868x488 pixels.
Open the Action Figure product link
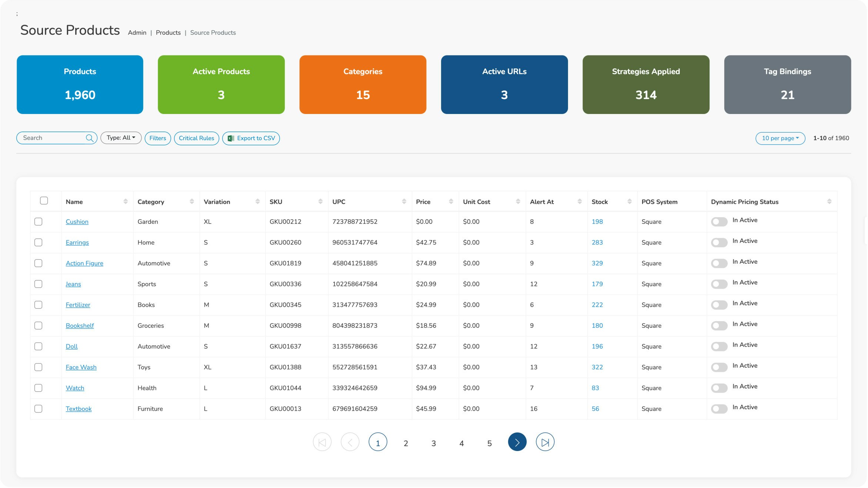[84, 263]
